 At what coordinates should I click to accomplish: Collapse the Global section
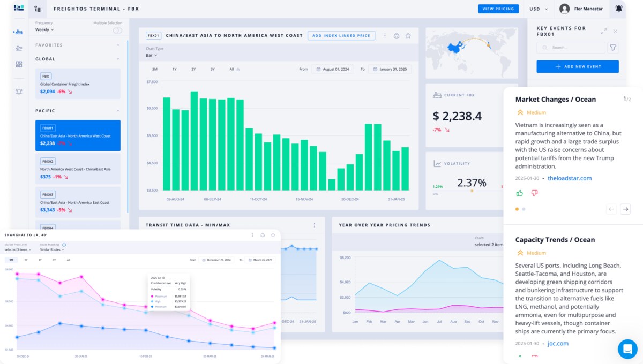click(118, 59)
